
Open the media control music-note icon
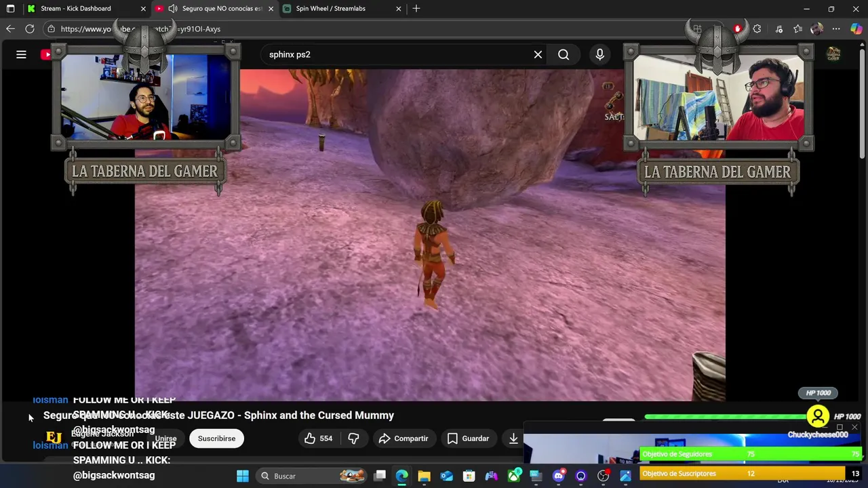pos(779,28)
